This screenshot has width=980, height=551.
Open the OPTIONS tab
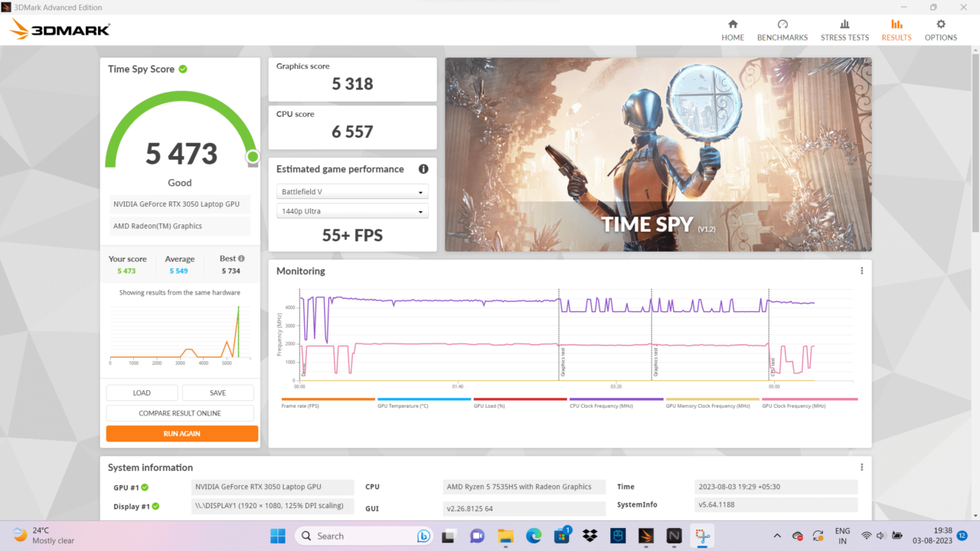(941, 30)
